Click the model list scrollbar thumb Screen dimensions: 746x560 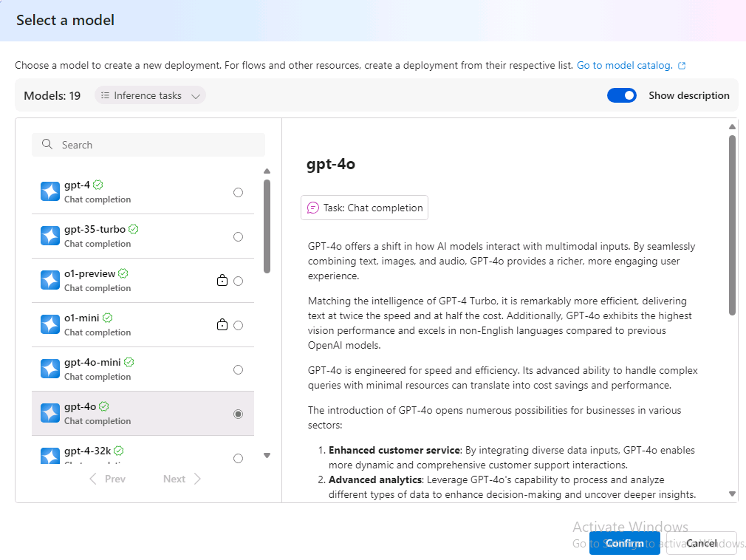click(267, 227)
